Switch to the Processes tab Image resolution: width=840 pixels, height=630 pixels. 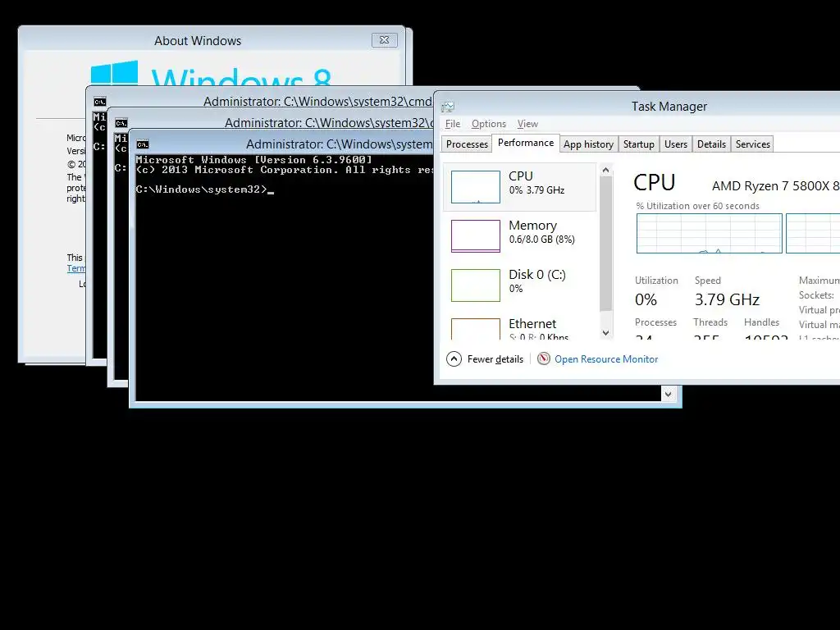pos(467,144)
